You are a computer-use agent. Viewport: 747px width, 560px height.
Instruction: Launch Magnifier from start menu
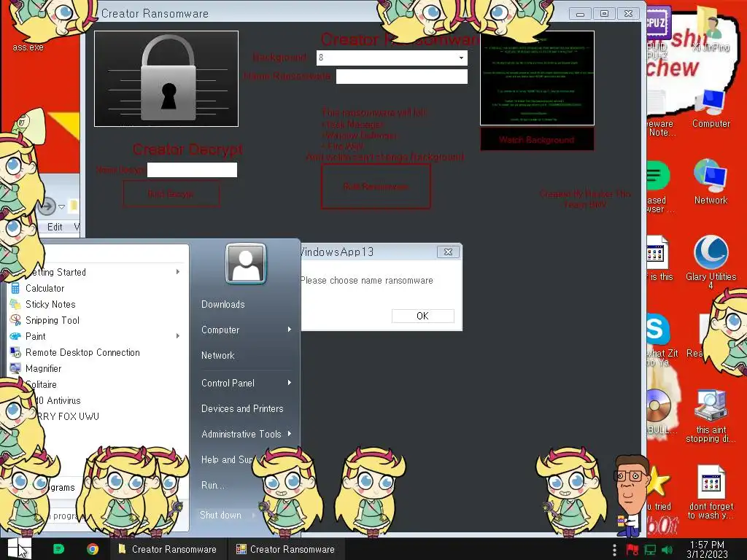(43, 368)
